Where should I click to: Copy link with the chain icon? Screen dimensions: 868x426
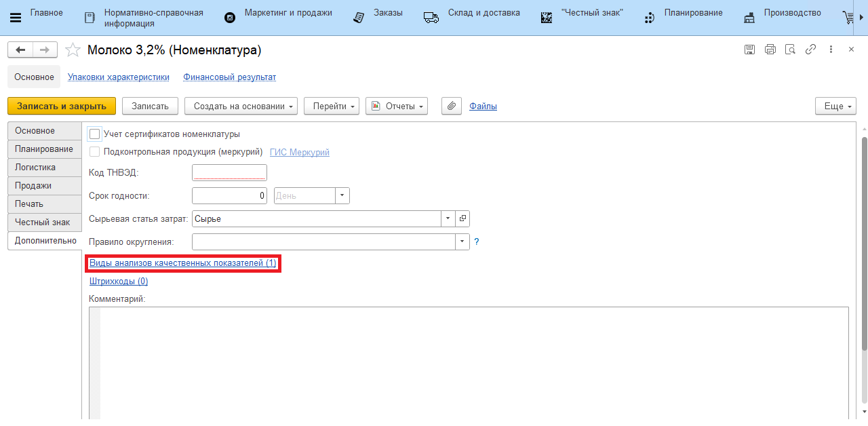pos(810,50)
